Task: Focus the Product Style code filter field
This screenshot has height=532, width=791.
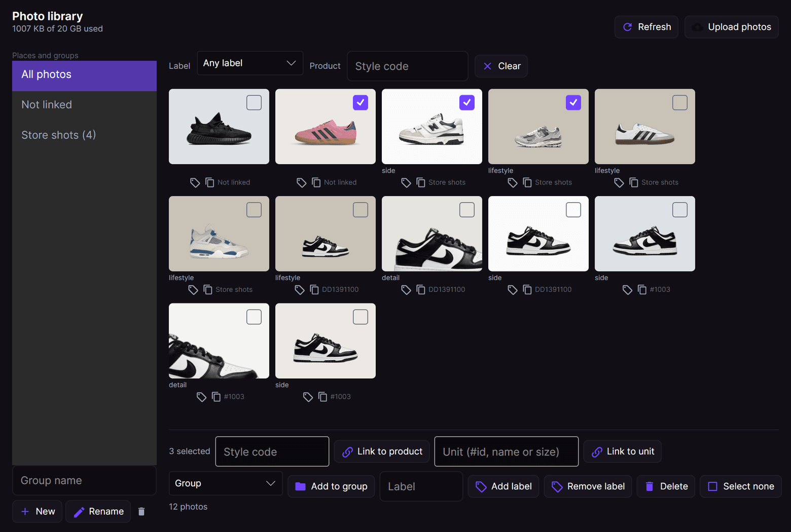Action: point(408,66)
